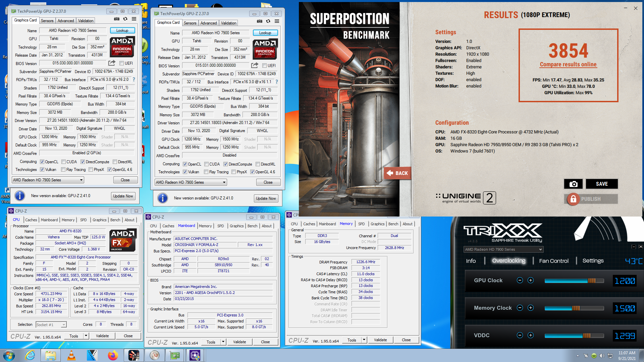Open SPD tab in CPU-Z Mainboard window
644x362 pixels.
(x=220, y=226)
